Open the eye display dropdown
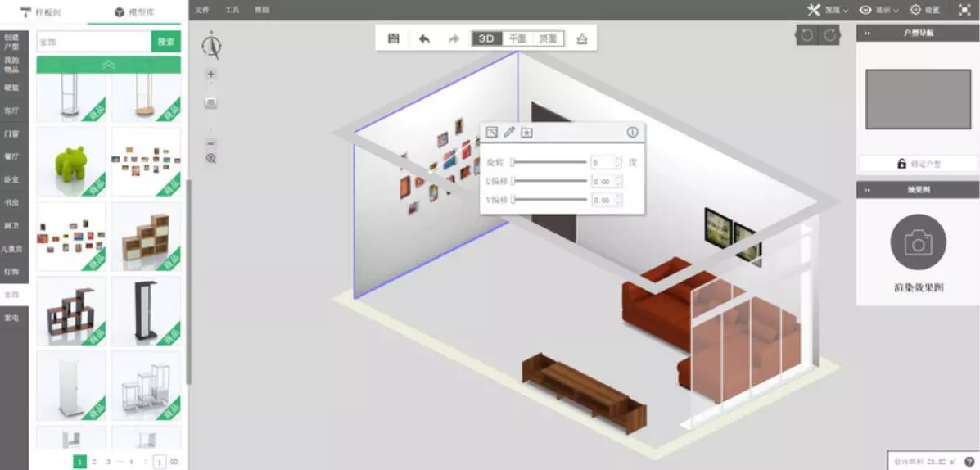The image size is (980, 470). pyautogui.click(x=878, y=10)
